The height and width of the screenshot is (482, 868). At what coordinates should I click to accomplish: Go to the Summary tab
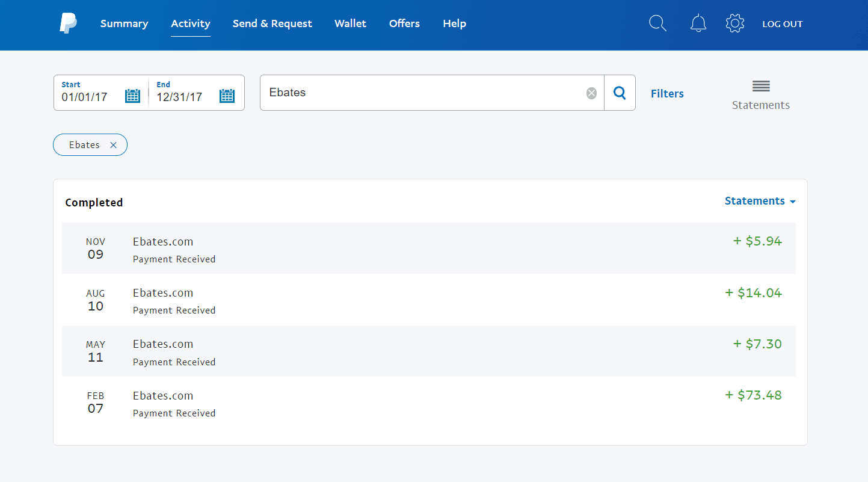pyautogui.click(x=124, y=23)
